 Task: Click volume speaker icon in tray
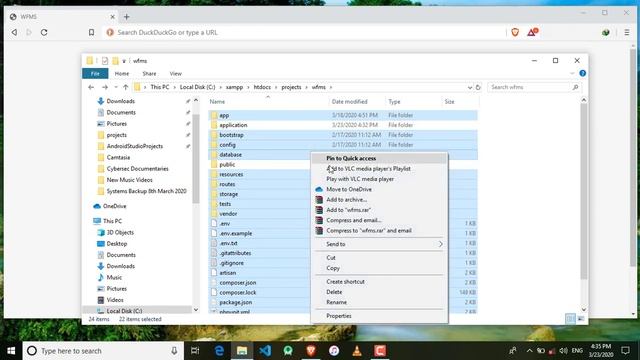coord(563,351)
